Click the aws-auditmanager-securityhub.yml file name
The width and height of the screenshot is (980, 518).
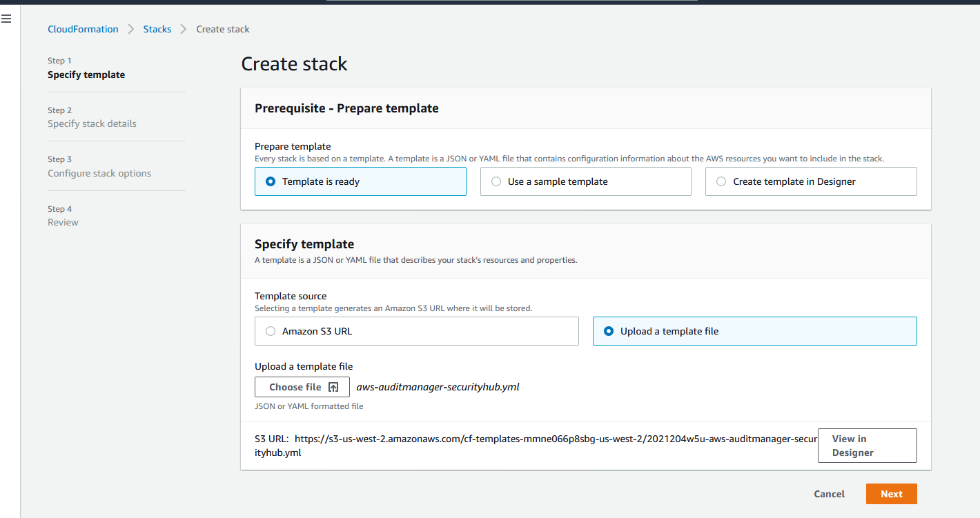coord(438,387)
